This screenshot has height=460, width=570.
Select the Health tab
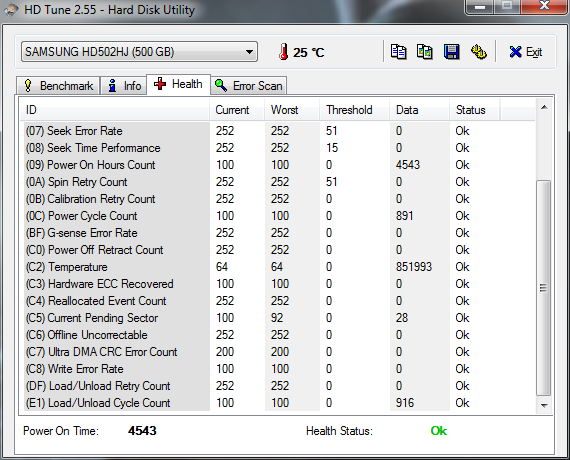click(x=178, y=84)
